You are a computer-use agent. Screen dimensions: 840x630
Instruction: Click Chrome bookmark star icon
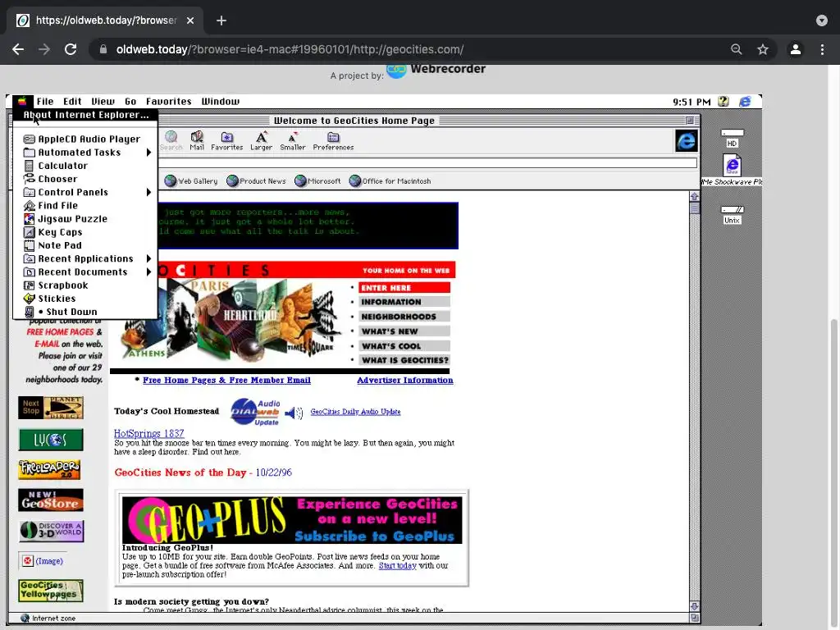[x=763, y=49]
